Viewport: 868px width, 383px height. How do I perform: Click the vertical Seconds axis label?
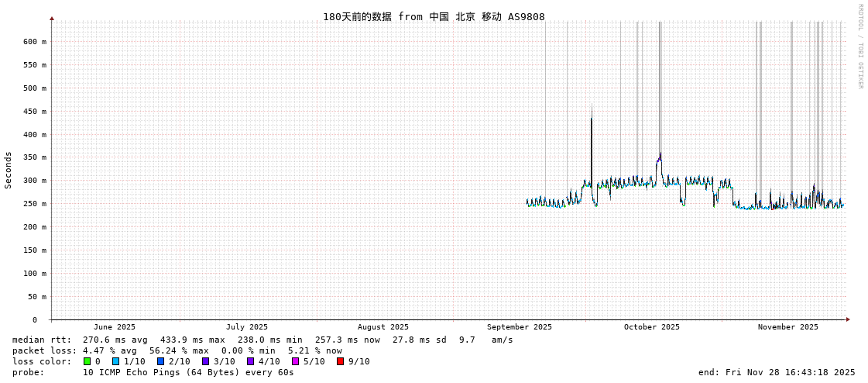(9, 170)
